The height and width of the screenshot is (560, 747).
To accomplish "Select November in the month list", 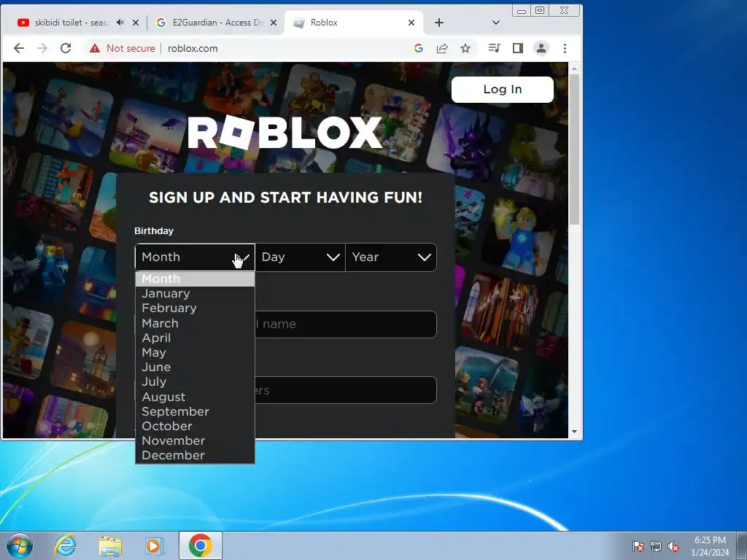I will [195, 441].
